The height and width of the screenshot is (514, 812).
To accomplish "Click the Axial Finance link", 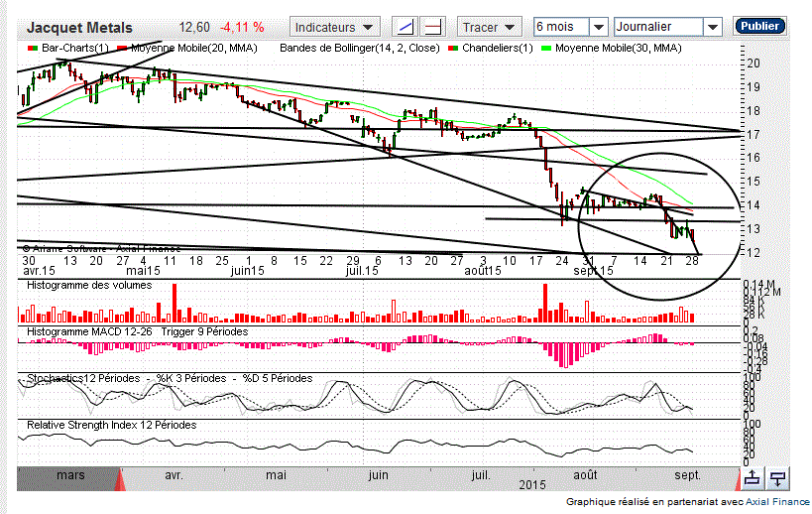I will click(x=777, y=501).
